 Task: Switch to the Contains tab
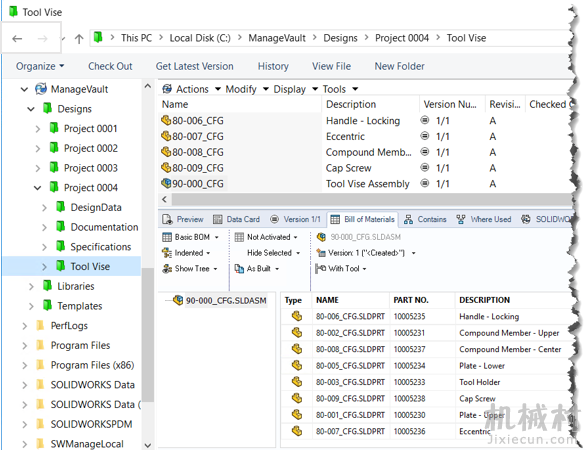point(425,219)
